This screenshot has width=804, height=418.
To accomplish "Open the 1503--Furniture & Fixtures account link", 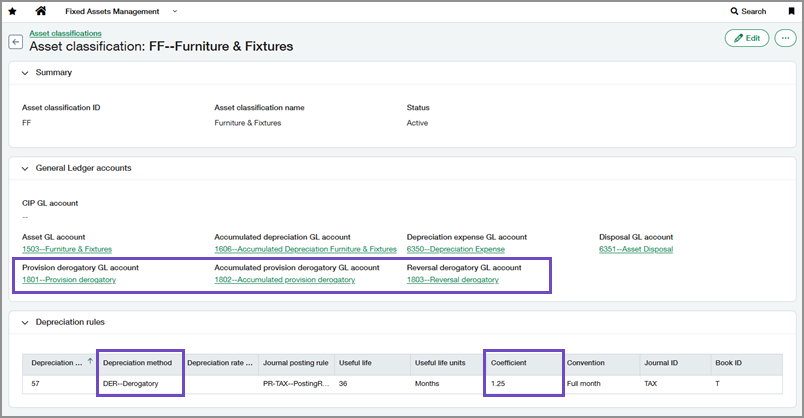I will pos(67,249).
